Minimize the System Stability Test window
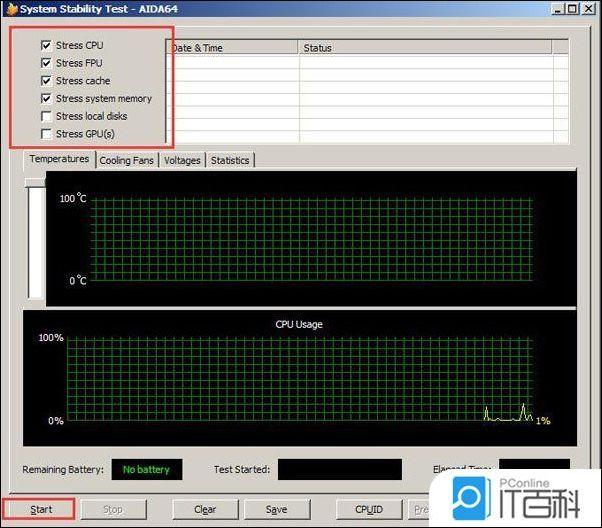602x528 pixels. point(557,9)
